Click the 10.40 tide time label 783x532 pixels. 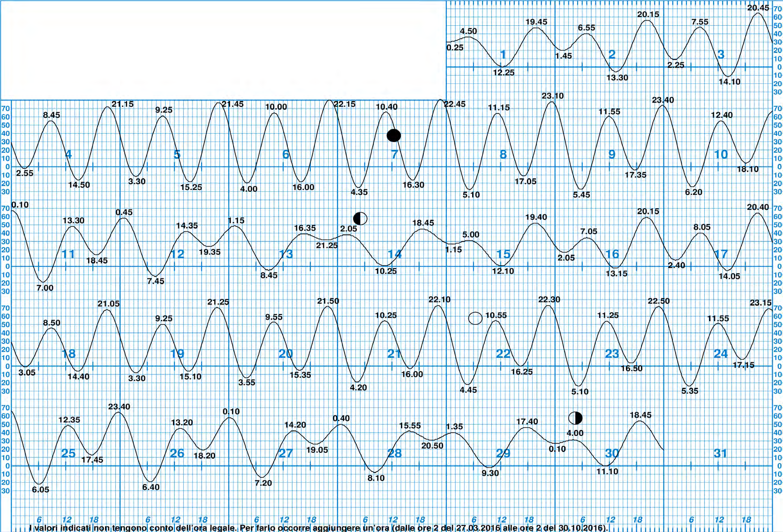click(387, 107)
